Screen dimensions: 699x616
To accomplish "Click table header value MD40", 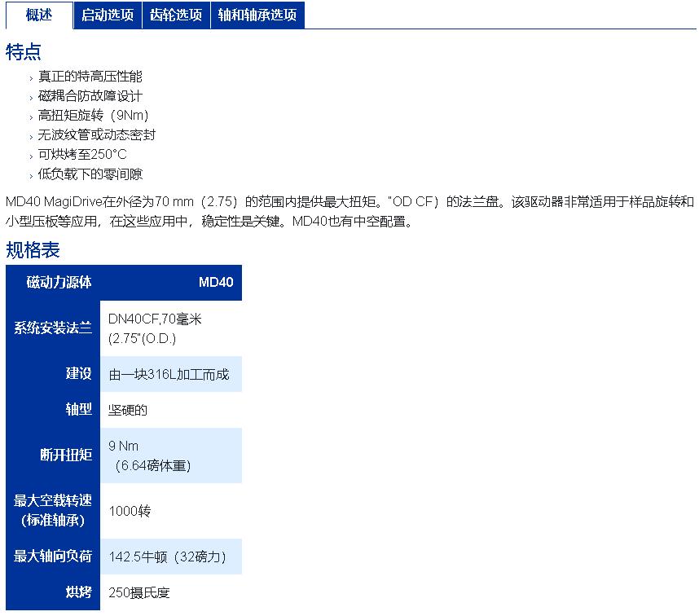I will pos(216,282).
